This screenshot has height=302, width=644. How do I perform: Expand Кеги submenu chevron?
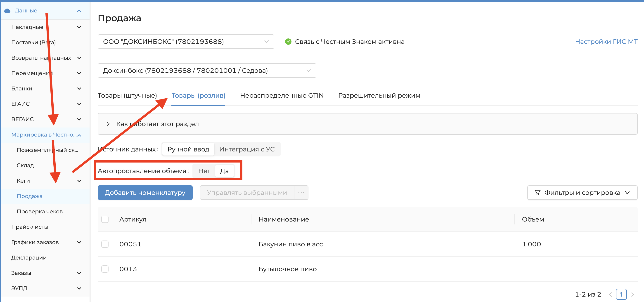pos(79,181)
